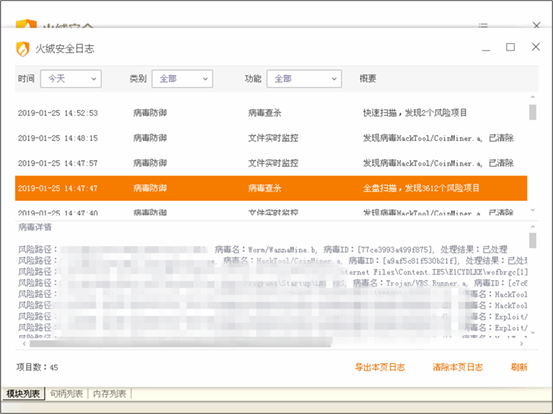Image resolution: width=553 pixels, height=414 pixels.
Task: Click scroll-down arrow of the log list
Action: [533, 210]
